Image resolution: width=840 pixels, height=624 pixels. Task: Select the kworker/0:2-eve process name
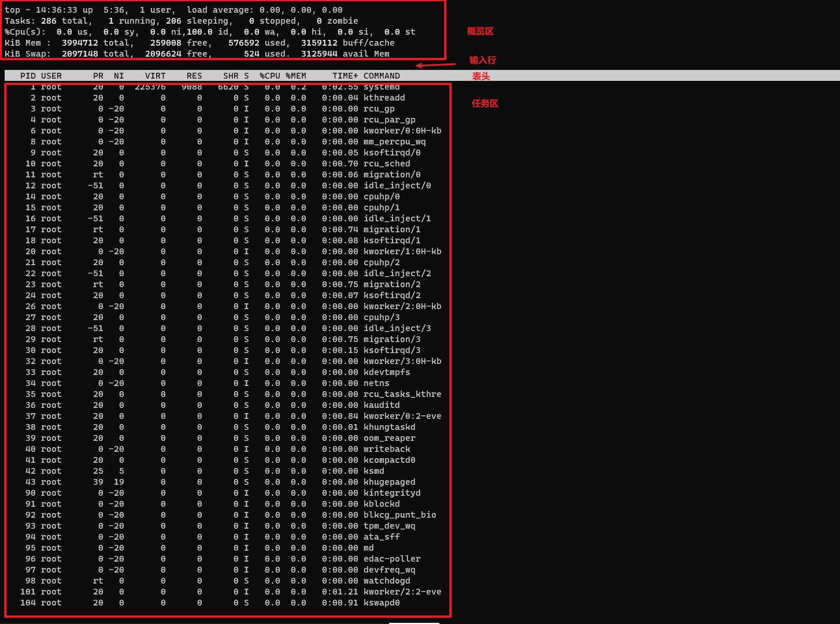(x=402, y=416)
